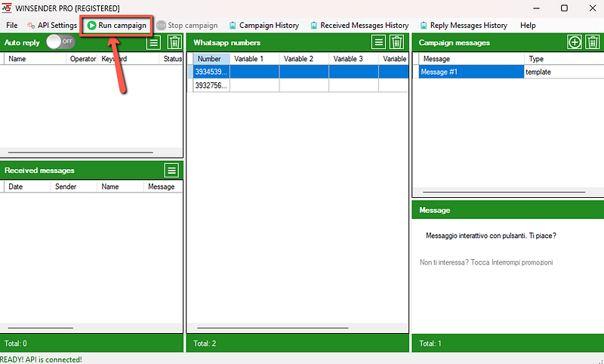Open Whatsapp numbers list menu icon
This screenshot has width=604, height=364.
pos(379,42)
